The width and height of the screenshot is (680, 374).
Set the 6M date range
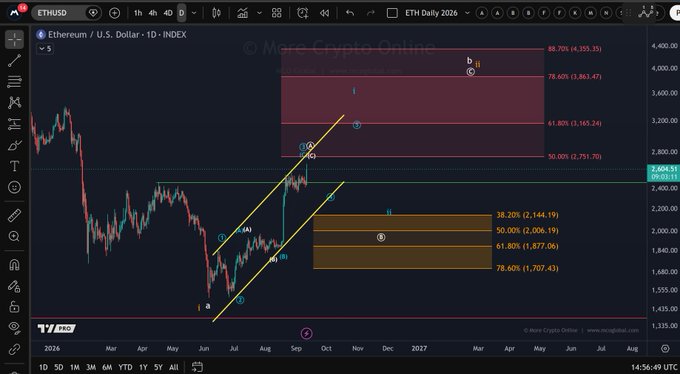(107, 367)
